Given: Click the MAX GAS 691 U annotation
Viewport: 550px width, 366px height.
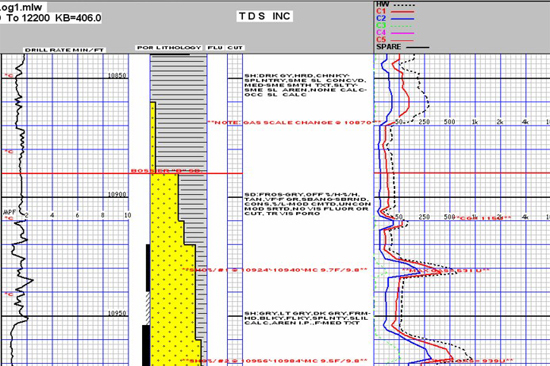Looking at the screenshot, I should [x=445, y=271].
